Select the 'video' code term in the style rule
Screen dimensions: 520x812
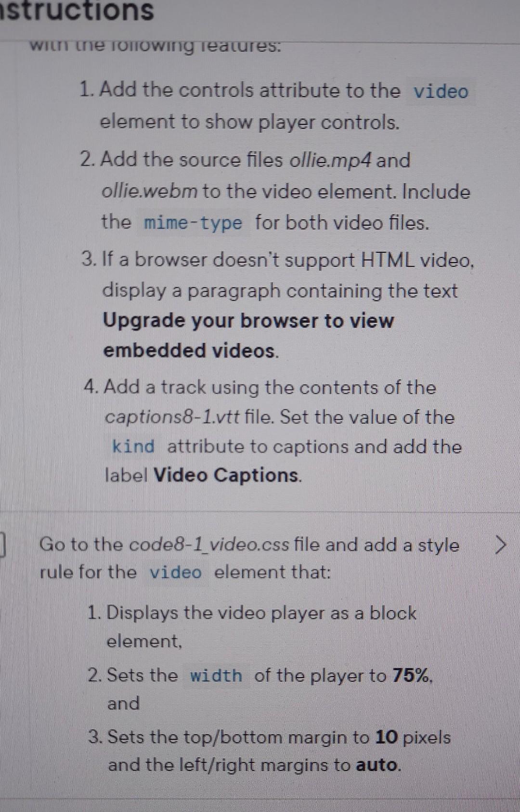[x=175, y=572]
